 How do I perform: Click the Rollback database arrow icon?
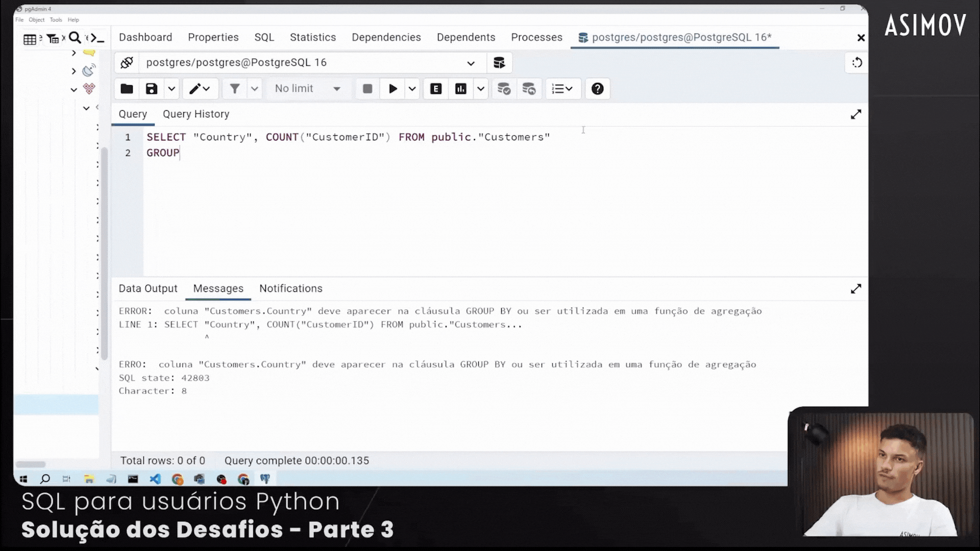point(529,89)
